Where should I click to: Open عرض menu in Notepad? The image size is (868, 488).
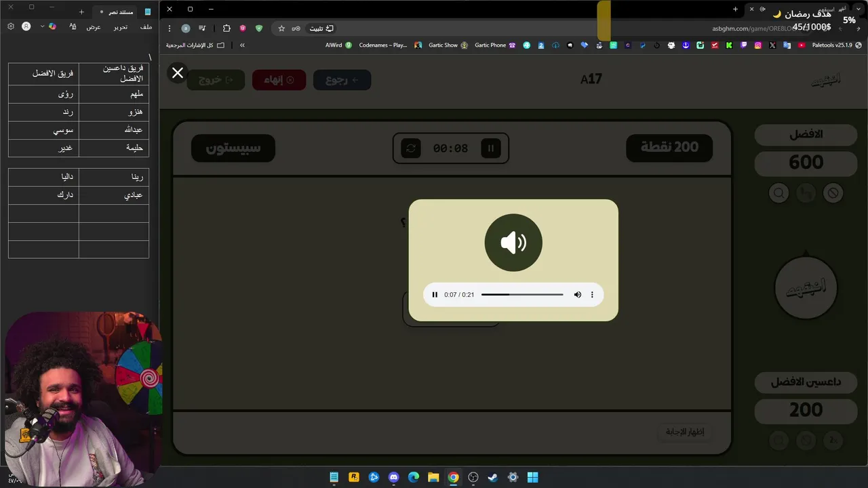click(x=94, y=27)
